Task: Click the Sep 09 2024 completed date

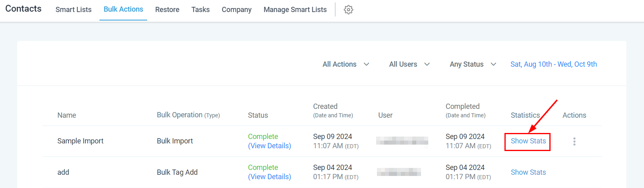Action: coord(465,137)
